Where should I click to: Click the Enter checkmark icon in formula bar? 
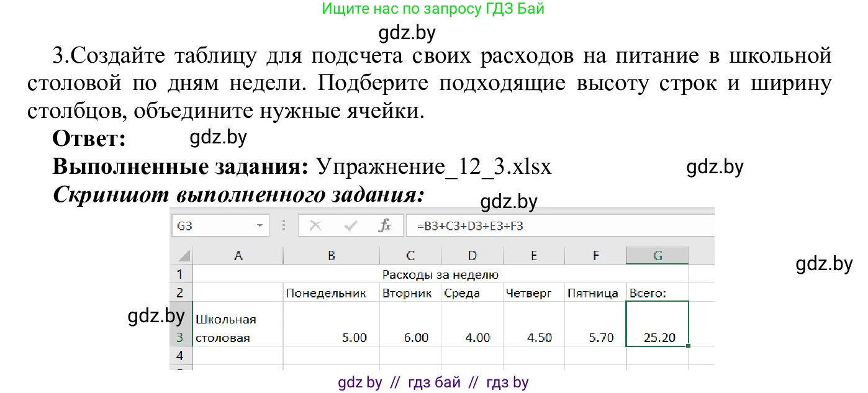351,225
